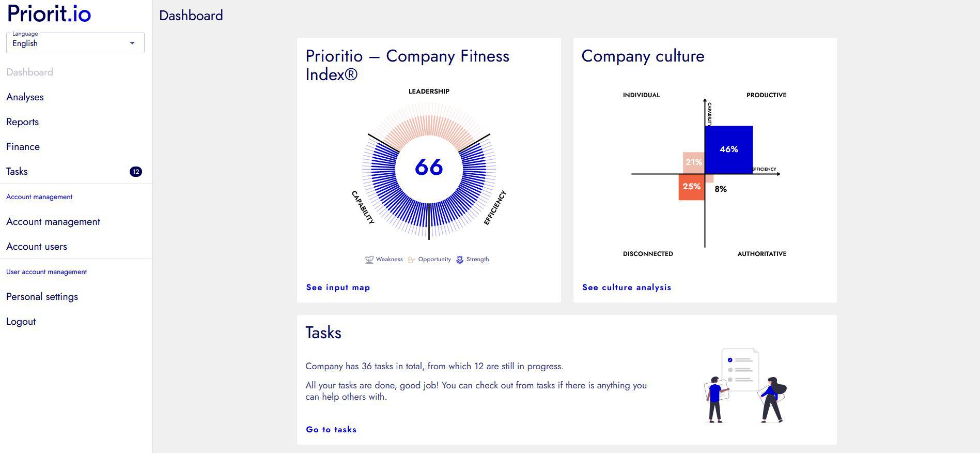Click the central fitness score 66 gauge
Screen dimensions: 980x453
[x=428, y=168]
